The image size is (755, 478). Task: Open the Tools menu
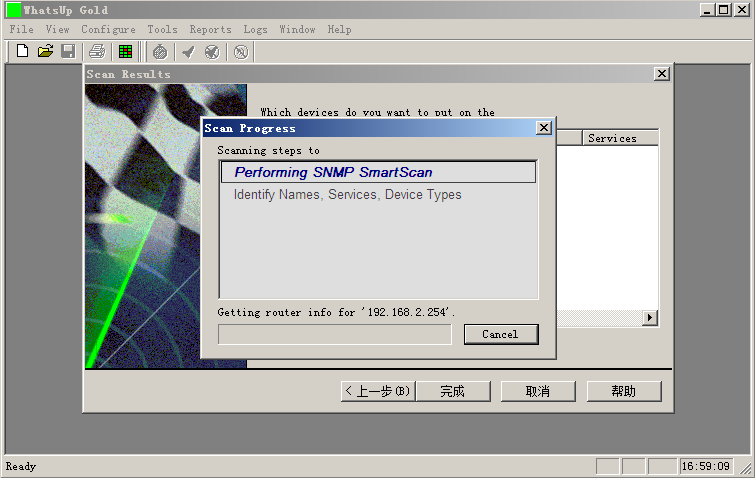[x=162, y=29]
